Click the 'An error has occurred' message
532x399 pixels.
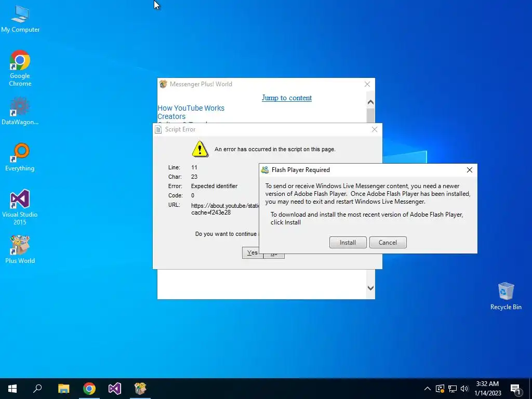275,149
